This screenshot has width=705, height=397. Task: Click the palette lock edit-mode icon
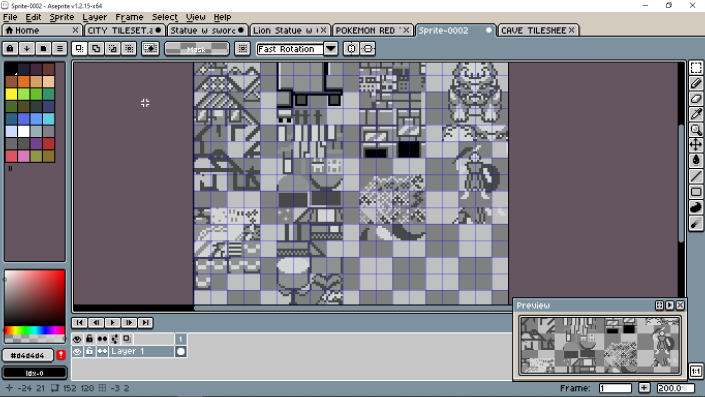[x=10, y=48]
